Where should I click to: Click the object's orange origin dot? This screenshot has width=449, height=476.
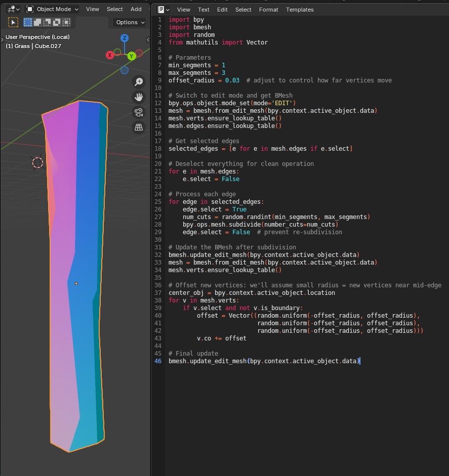coord(76,284)
